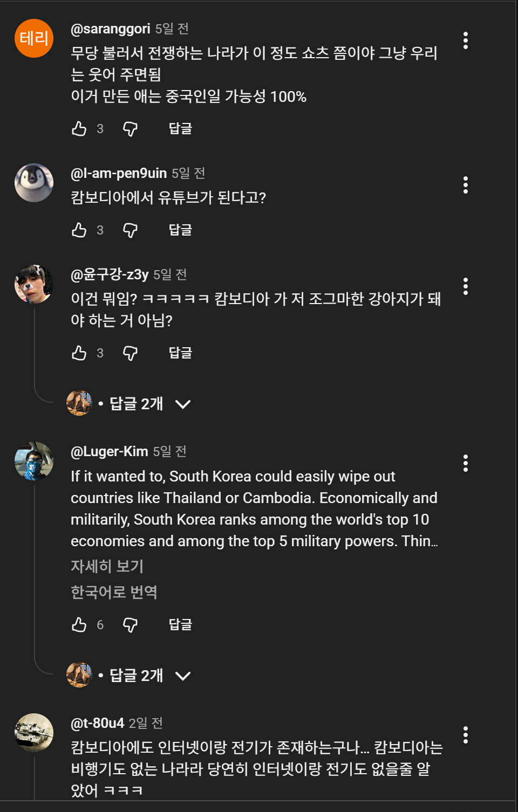Reply to the @saranggori comment

point(180,129)
